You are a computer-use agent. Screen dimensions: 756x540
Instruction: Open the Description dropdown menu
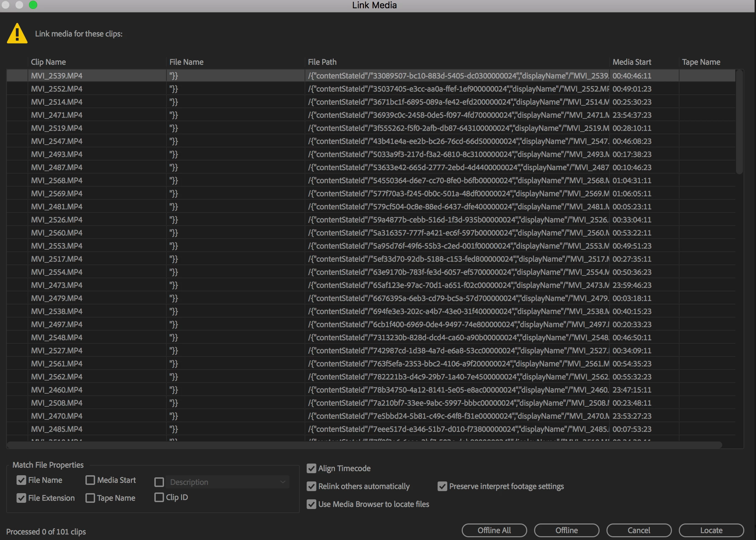[x=227, y=482]
